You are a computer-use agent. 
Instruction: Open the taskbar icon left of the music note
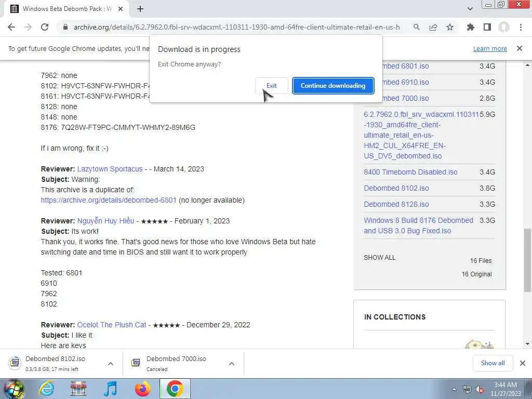78,389
